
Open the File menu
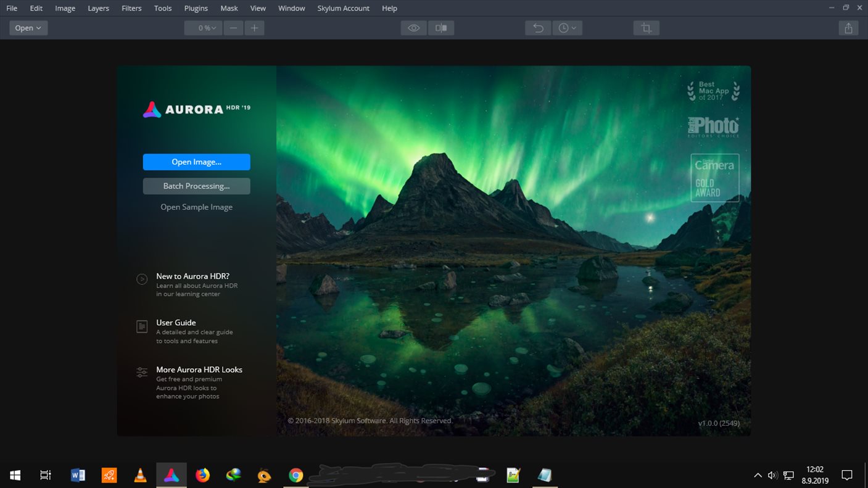coord(12,8)
